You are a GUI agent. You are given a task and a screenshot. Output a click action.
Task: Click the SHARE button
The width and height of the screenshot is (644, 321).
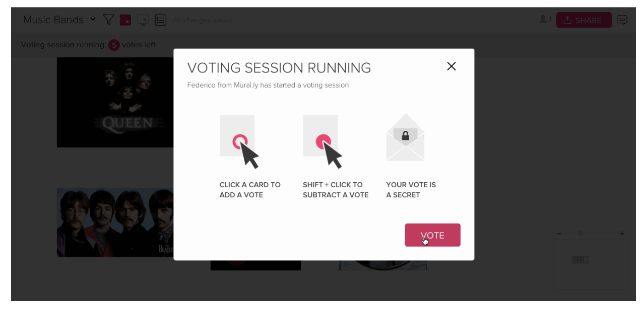[x=584, y=20]
